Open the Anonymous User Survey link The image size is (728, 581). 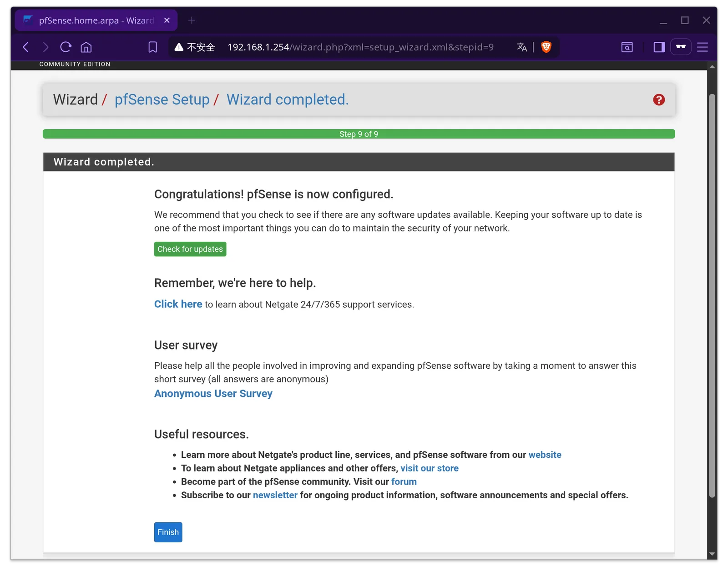click(x=213, y=394)
